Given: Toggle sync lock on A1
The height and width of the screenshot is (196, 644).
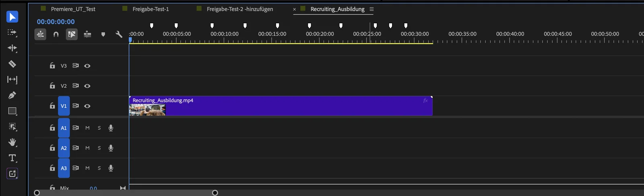Looking at the screenshot, I should 75,128.
